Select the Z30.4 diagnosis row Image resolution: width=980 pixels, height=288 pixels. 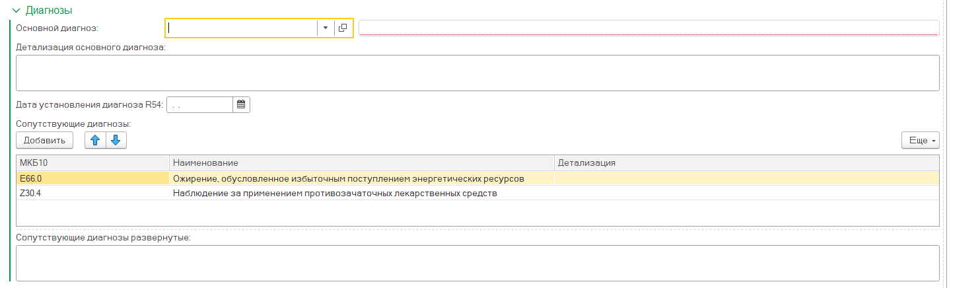coord(92,194)
